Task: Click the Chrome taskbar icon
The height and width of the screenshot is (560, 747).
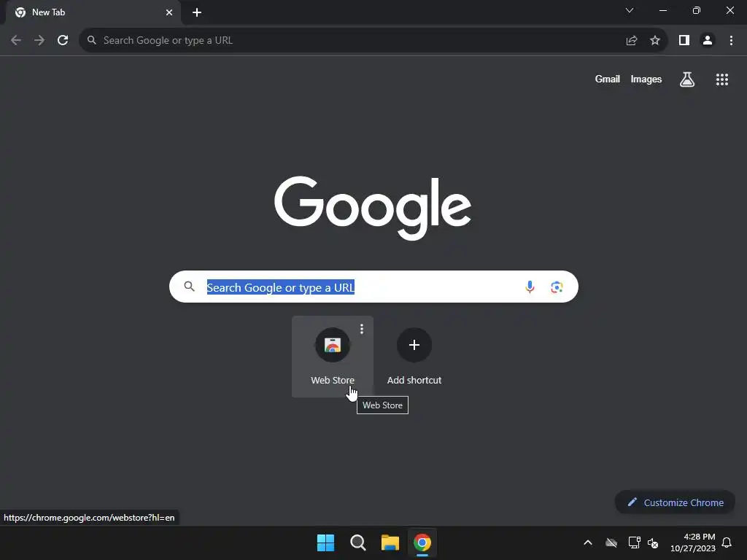Action: (x=422, y=542)
